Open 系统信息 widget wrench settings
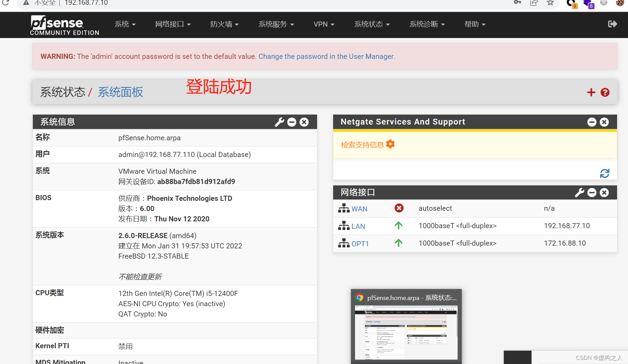 pyautogui.click(x=279, y=122)
